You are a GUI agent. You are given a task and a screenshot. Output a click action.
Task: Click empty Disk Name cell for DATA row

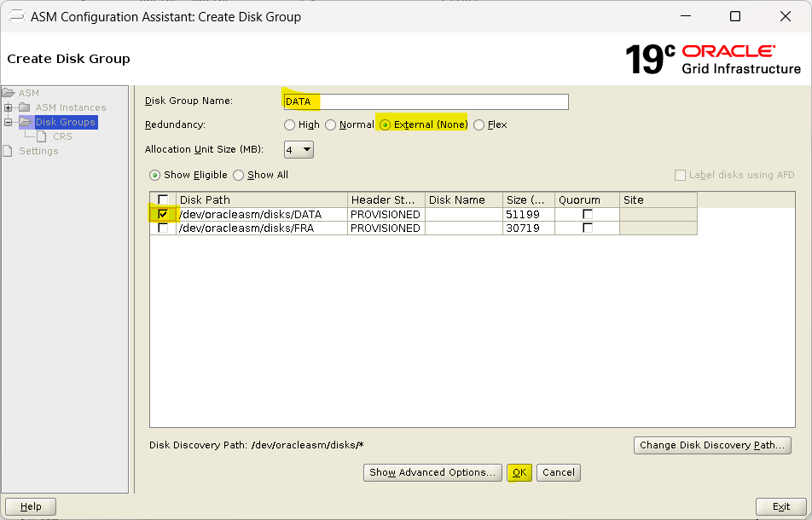[464, 214]
